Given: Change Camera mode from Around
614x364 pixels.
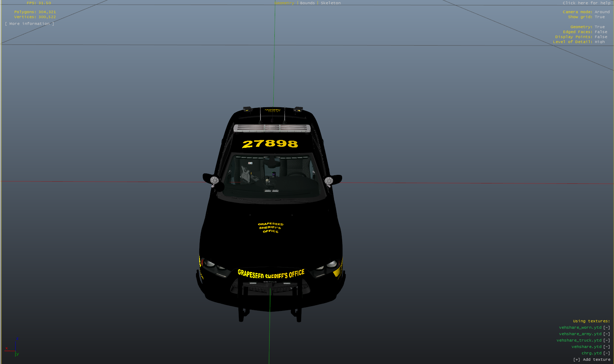Looking at the screenshot, I should click(602, 12).
